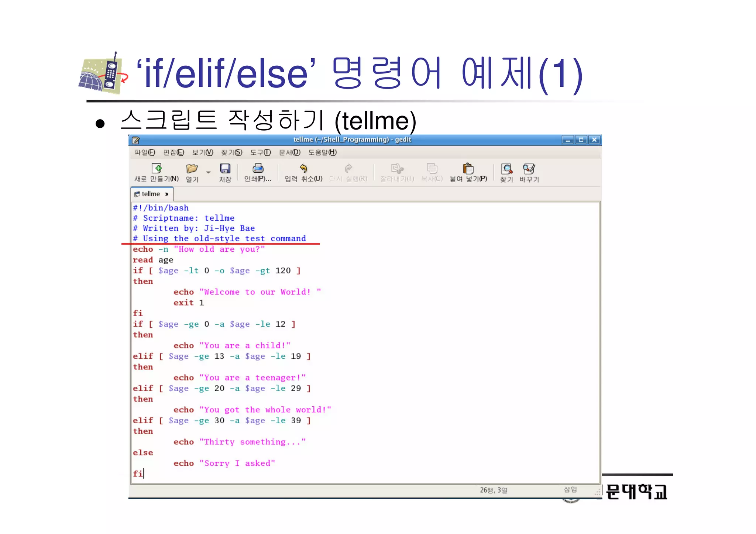Click the gedit window icon in title bar

pos(135,140)
